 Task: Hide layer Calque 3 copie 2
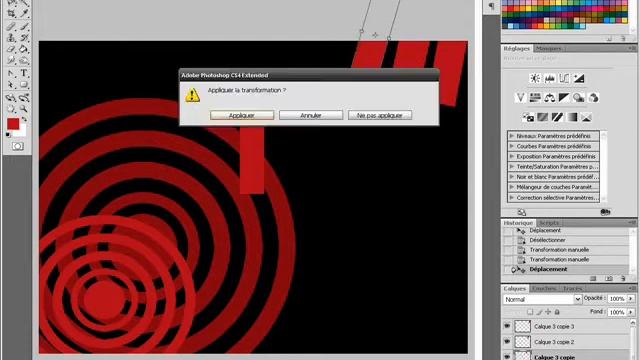point(507,342)
